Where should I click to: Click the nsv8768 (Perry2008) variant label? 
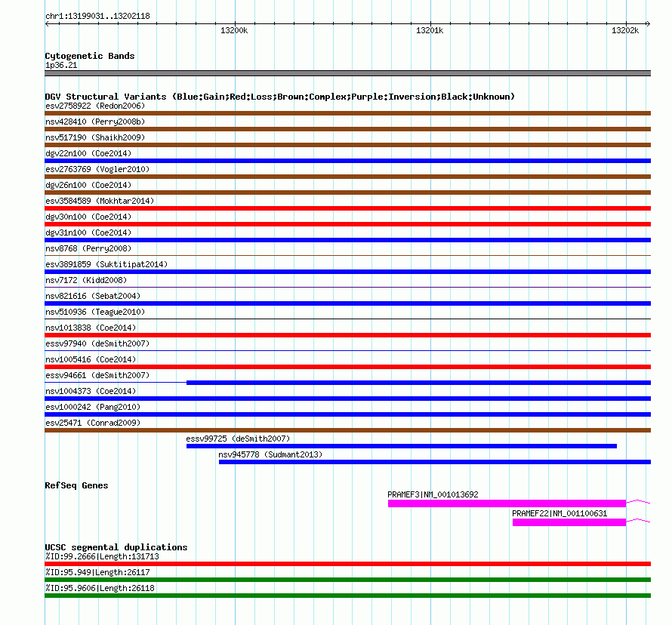[88, 248]
